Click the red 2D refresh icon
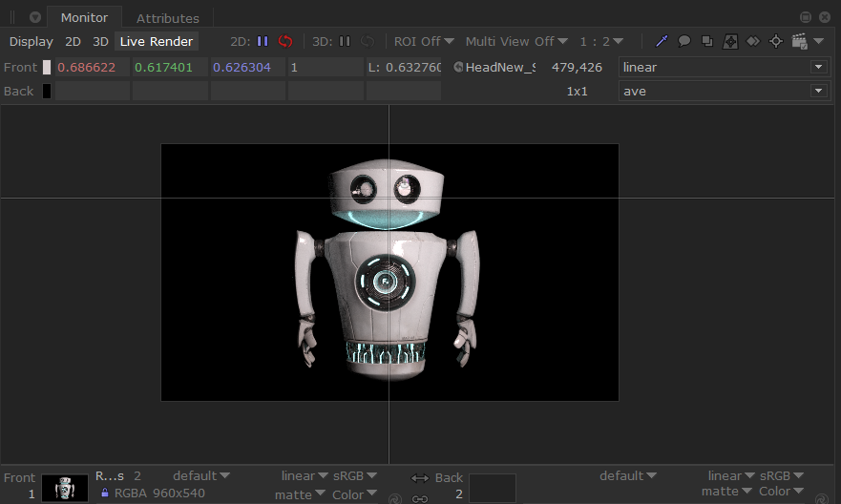This screenshot has width=841, height=504. 285,42
